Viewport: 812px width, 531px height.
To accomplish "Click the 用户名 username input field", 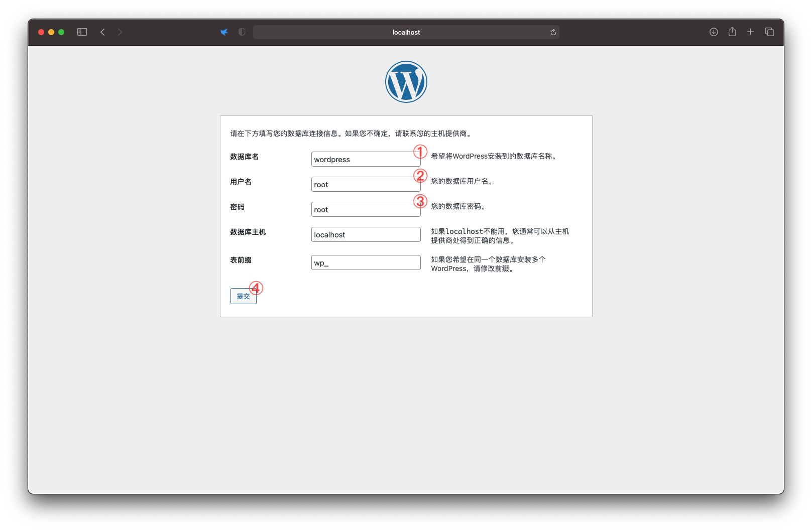I will click(365, 185).
